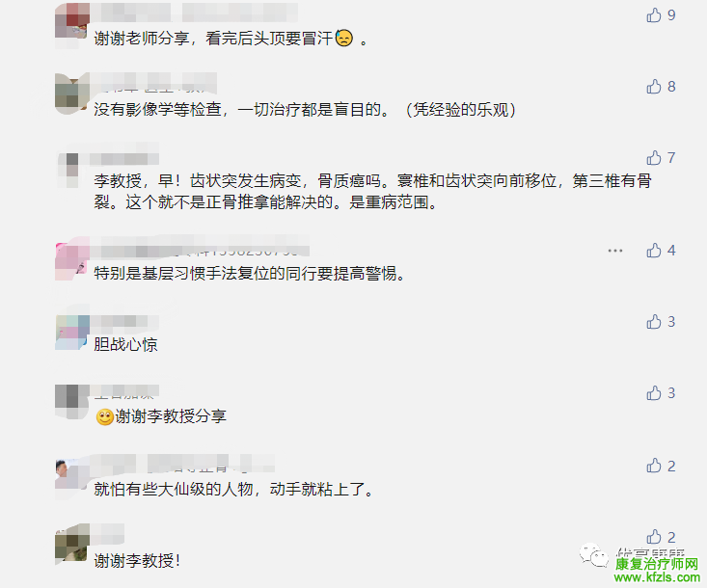Screen dimensions: 707x588
Task: Like the last 谢谢李教授! comment
Action: coord(654,537)
